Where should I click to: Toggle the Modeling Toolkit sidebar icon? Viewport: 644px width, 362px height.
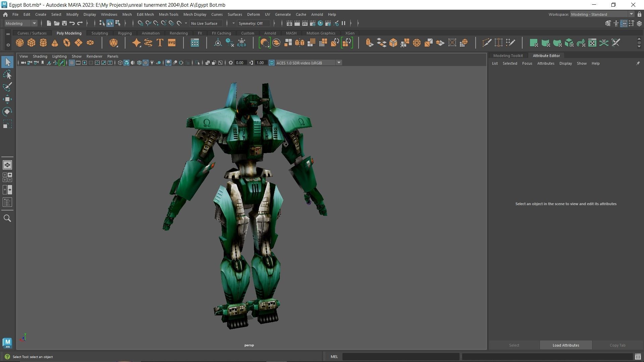tap(608, 23)
